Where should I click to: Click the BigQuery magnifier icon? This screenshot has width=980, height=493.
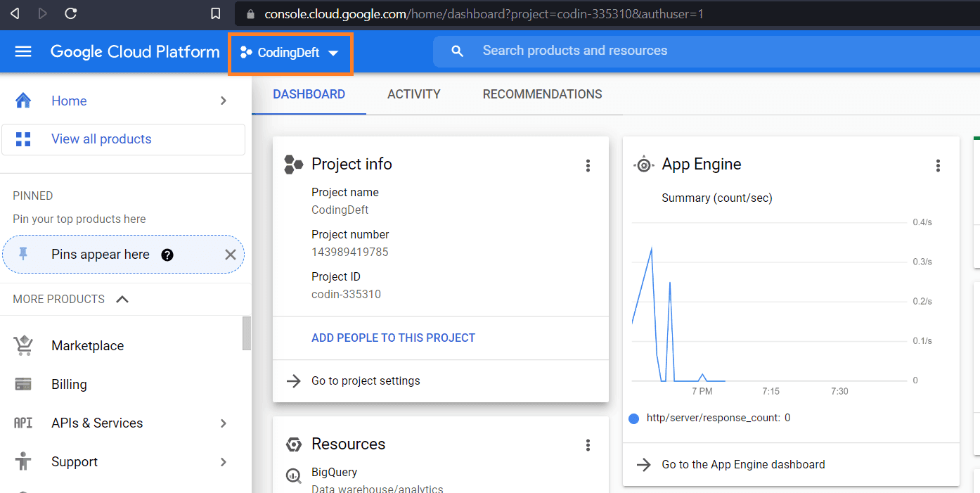point(293,476)
